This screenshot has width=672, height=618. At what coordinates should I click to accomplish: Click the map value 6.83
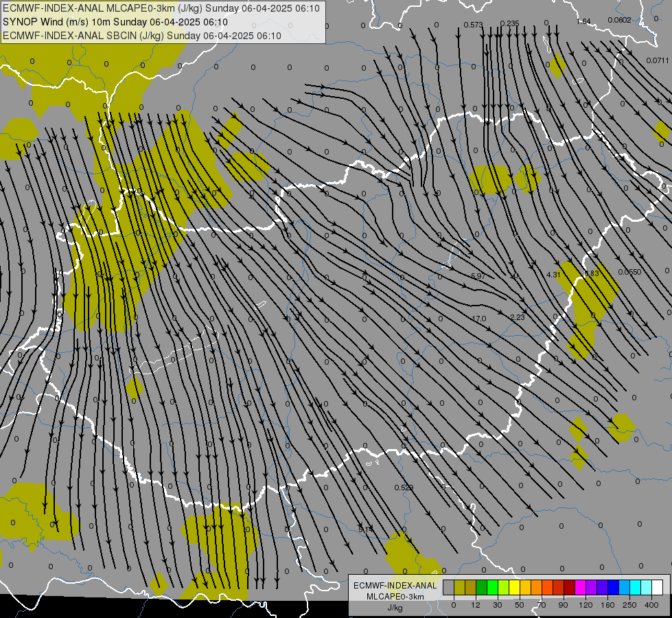click(592, 273)
